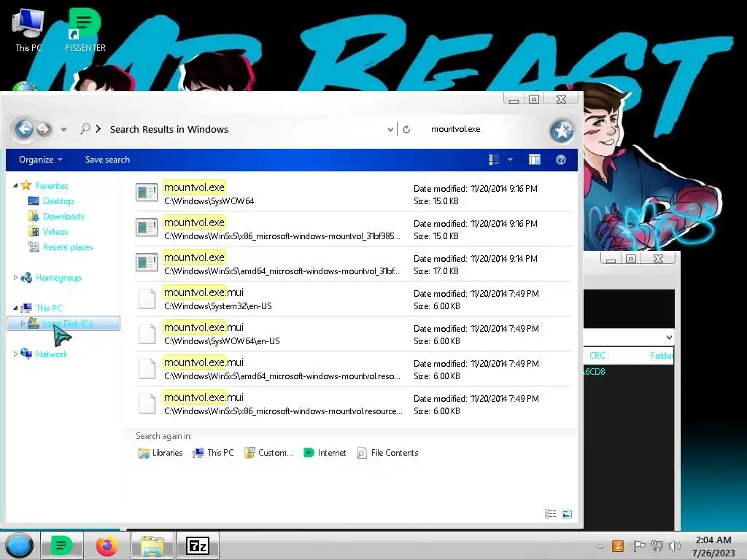The image size is (747, 560).
Task: Search again in Libraries
Action: pos(160,453)
